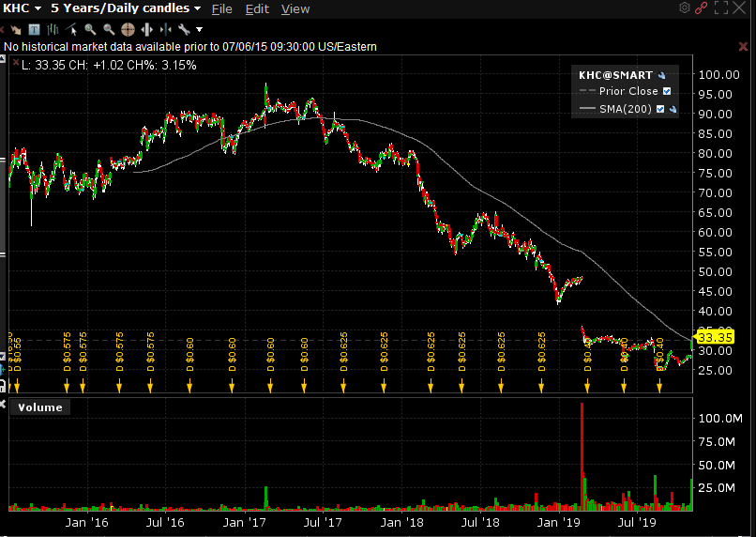Click wrench icon next to SMA(200)
The width and height of the screenshot is (756, 537).
click(x=673, y=109)
